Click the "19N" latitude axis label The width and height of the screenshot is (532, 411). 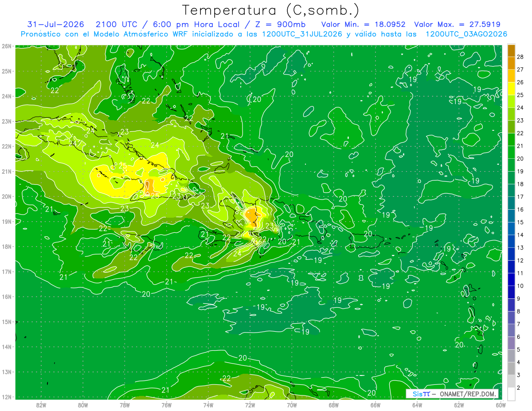tap(7, 222)
